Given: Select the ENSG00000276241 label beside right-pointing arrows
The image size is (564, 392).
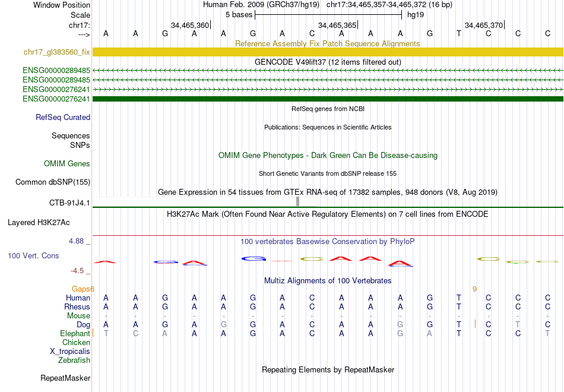Looking at the screenshot, I should tap(56, 89).
